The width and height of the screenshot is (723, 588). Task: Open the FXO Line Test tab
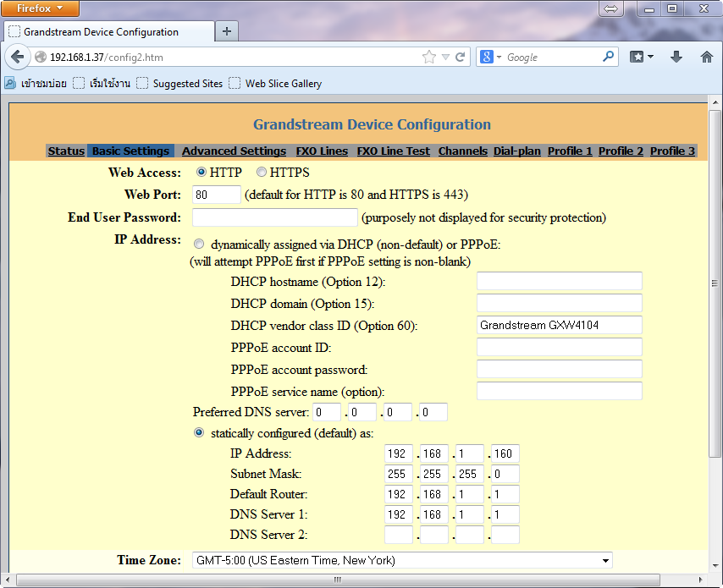point(394,151)
